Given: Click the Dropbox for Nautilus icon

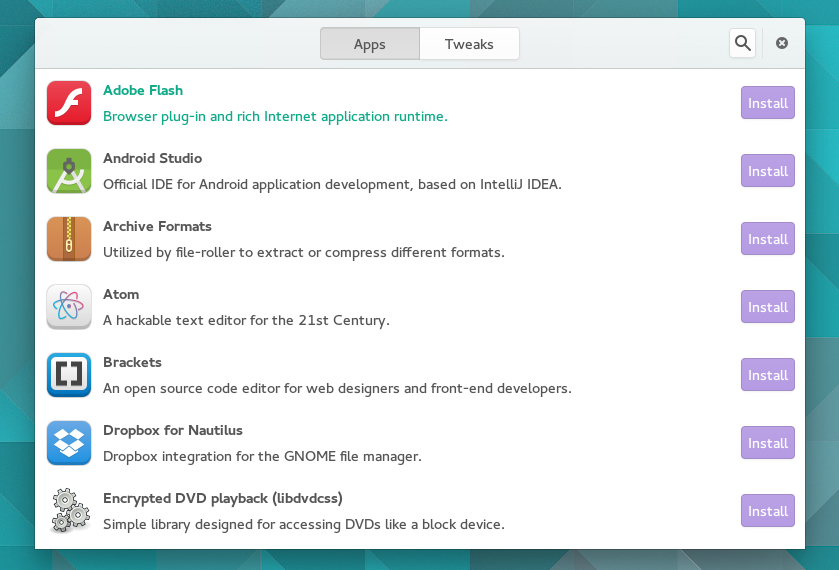Looking at the screenshot, I should [69, 443].
